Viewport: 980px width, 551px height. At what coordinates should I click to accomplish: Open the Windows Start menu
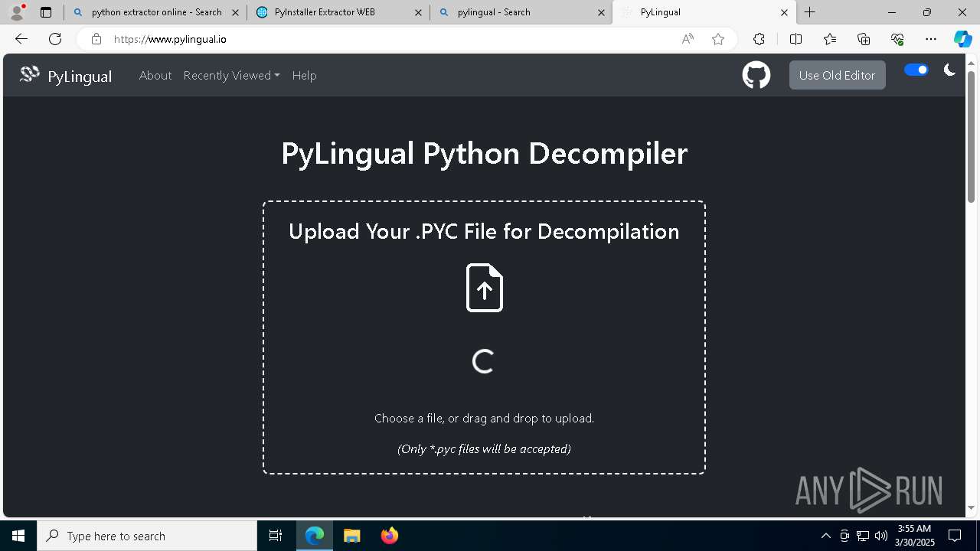(x=18, y=536)
